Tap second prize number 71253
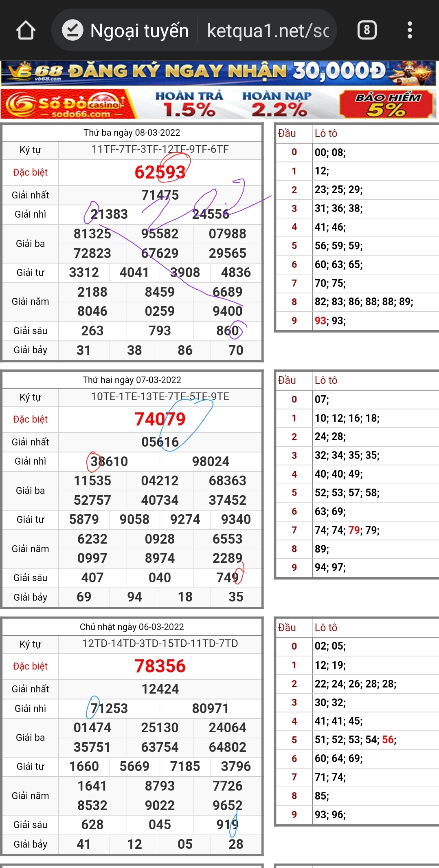The width and height of the screenshot is (439, 868). 109,709
